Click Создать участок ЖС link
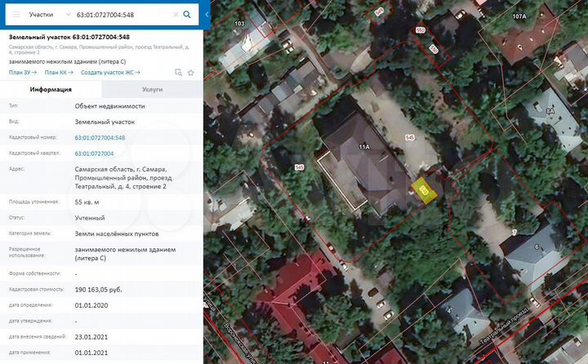The image size is (588, 364). 110,73
